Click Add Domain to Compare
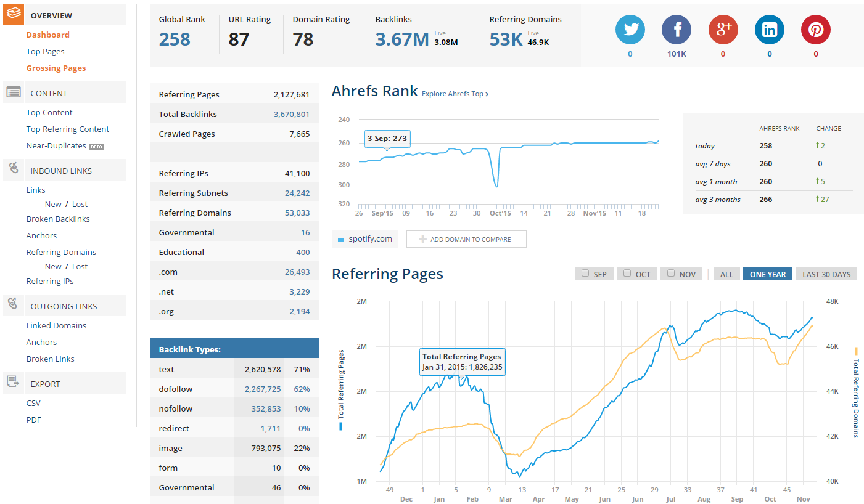The height and width of the screenshot is (504, 864). tap(466, 239)
